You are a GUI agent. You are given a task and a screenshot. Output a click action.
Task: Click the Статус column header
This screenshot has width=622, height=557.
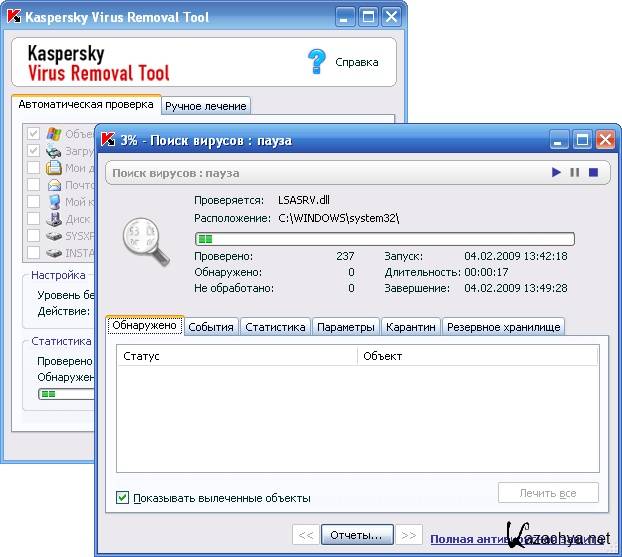(x=236, y=356)
